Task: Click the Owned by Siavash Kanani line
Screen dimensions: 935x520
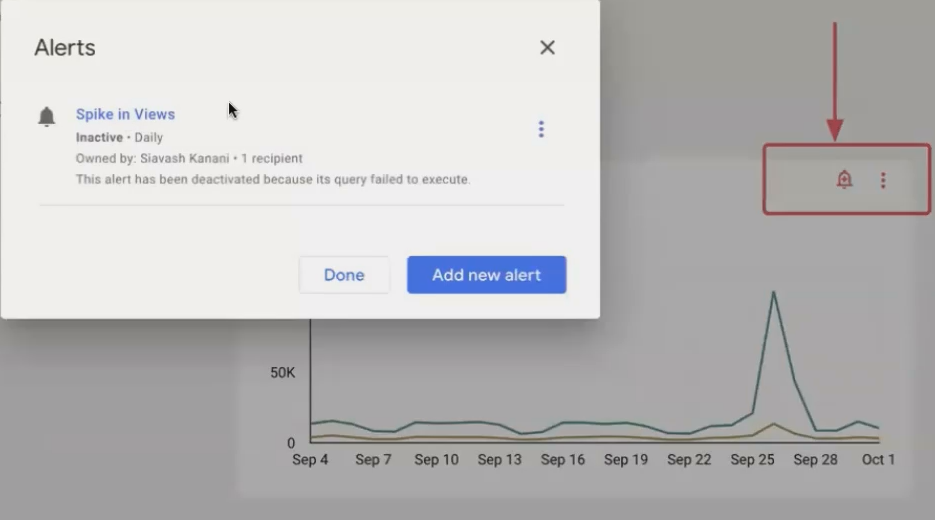Action: 189,159
